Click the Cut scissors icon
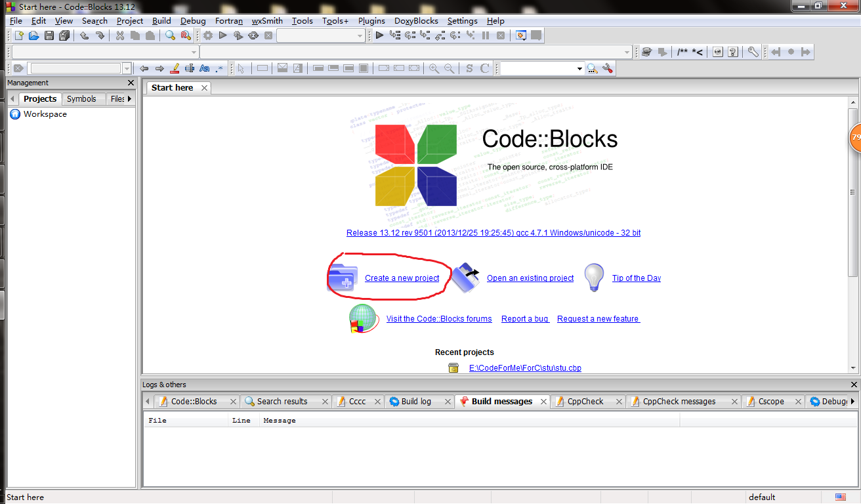This screenshot has width=861, height=504. [x=120, y=35]
